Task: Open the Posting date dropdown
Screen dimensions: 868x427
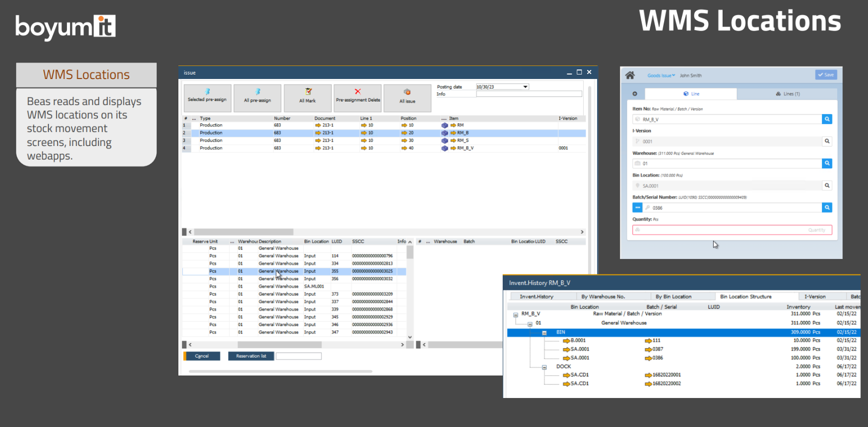Action: 525,87
